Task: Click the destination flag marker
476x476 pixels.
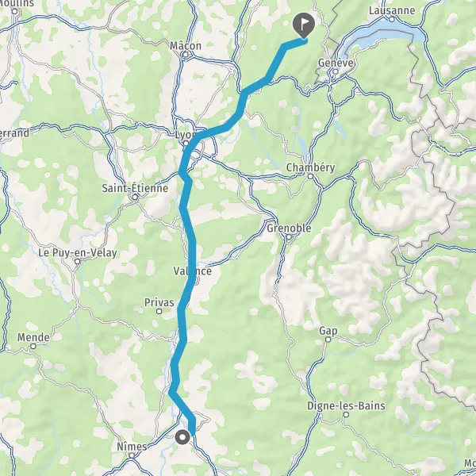Action: point(304,25)
